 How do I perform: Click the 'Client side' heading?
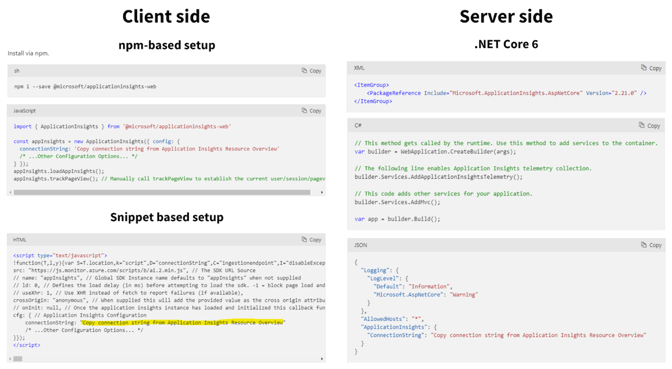(x=166, y=16)
